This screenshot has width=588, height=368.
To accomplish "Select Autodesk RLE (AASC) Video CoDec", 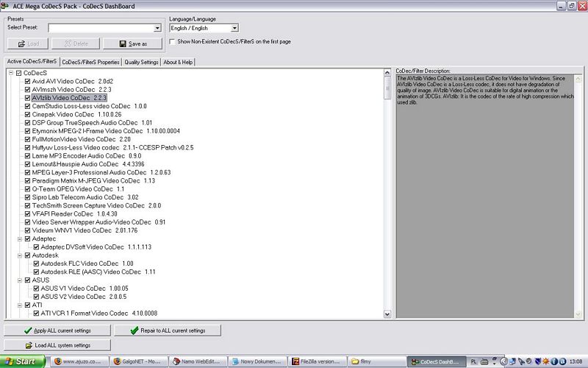I will pyautogui.click(x=98, y=272).
